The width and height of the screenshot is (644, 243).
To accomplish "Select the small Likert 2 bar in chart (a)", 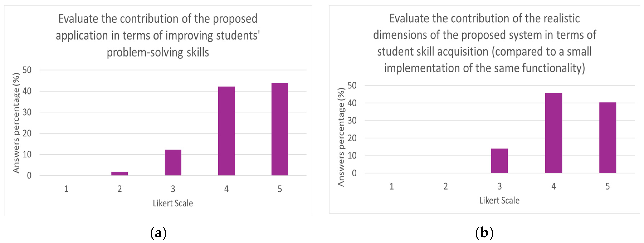I will [x=119, y=173].
